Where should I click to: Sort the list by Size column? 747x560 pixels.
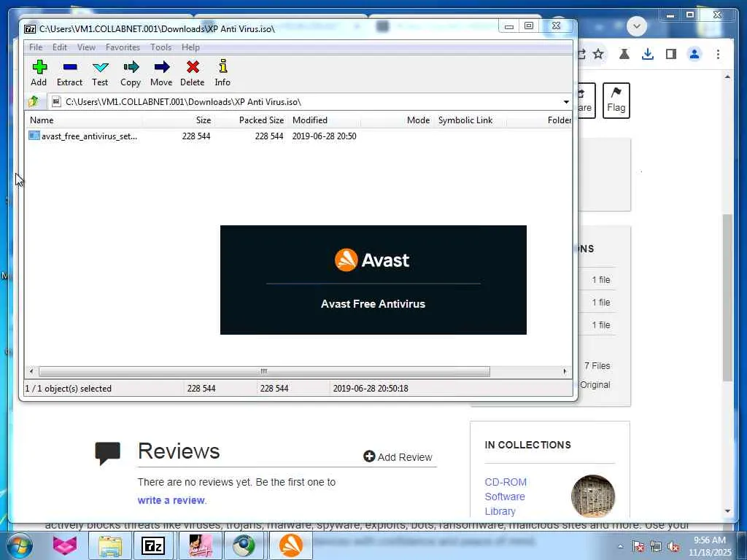179,120
